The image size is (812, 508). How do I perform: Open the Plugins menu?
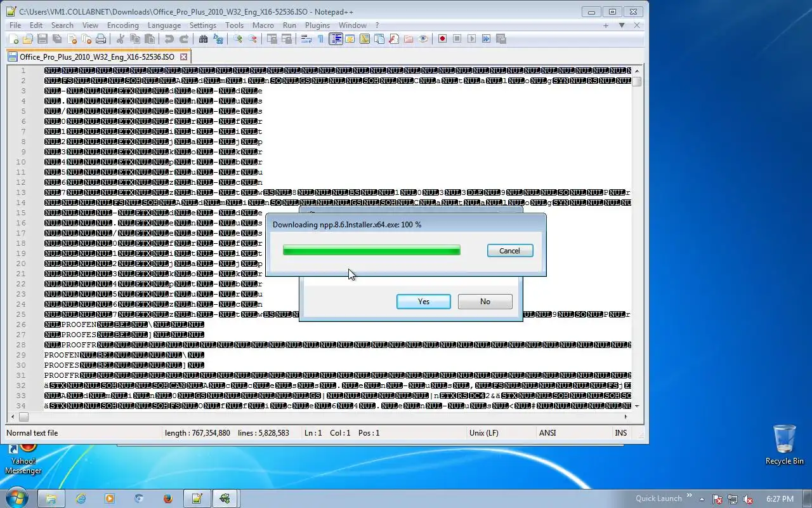[x=317, y=25]
